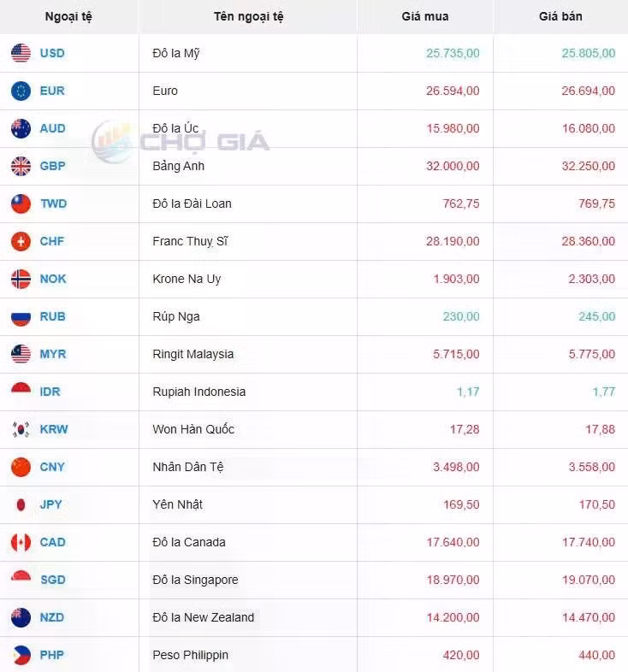Click the Swiss flag icon
The width and height of the screenshot is (628, 672).
tap(21, 241)
